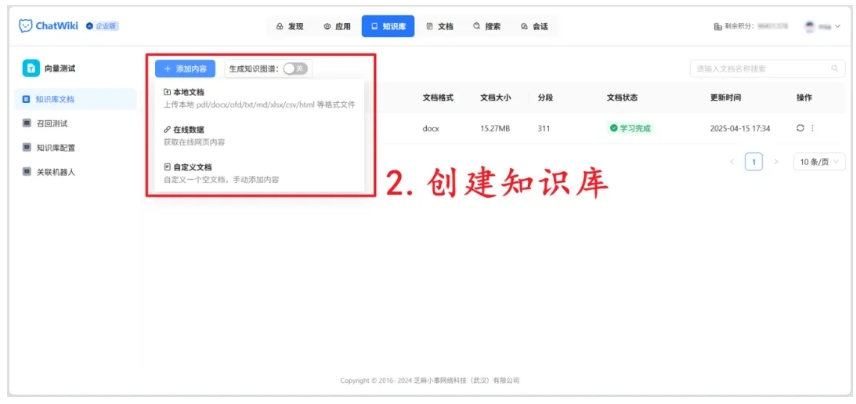Select the 知识库 tab

tap(388, 26)
